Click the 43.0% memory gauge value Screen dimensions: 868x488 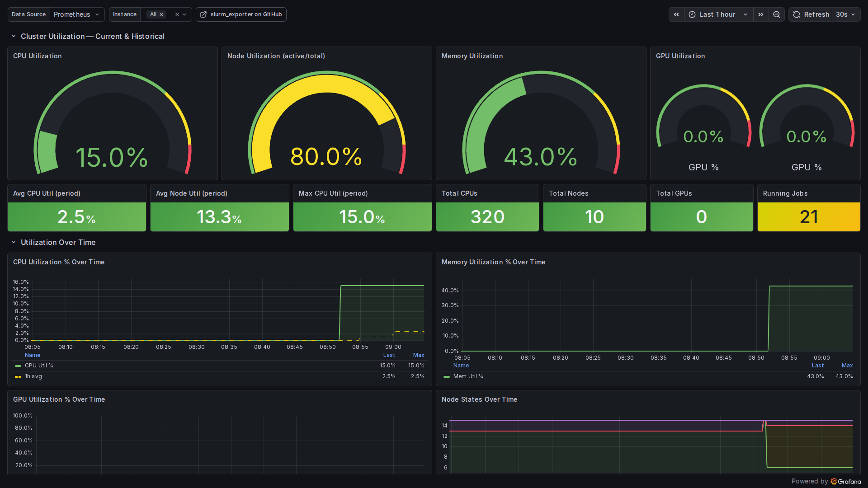[x=541, y=156]
